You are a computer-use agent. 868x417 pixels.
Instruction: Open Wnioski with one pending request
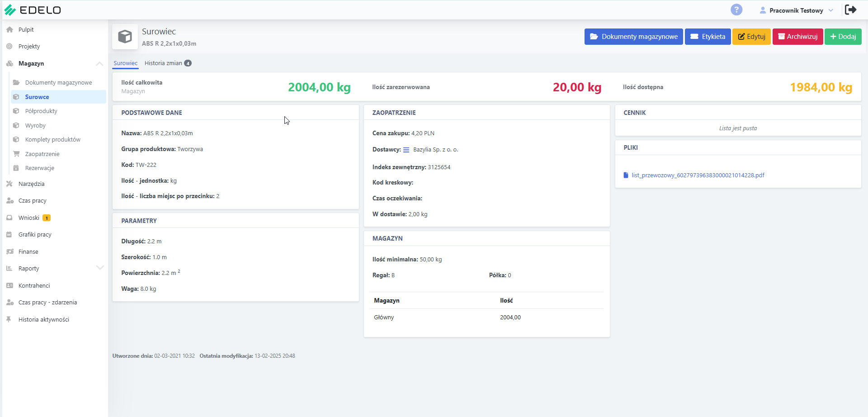(29, 218)
